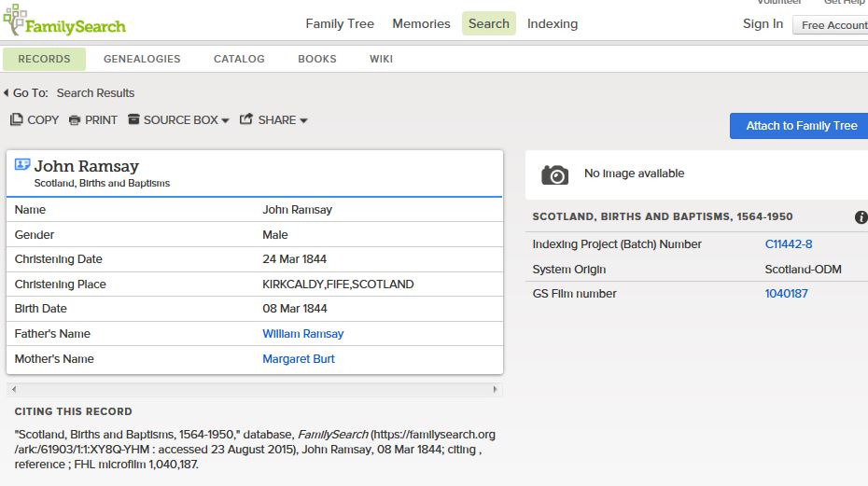Click the info icon beside collection title

[x=861, y=217]
